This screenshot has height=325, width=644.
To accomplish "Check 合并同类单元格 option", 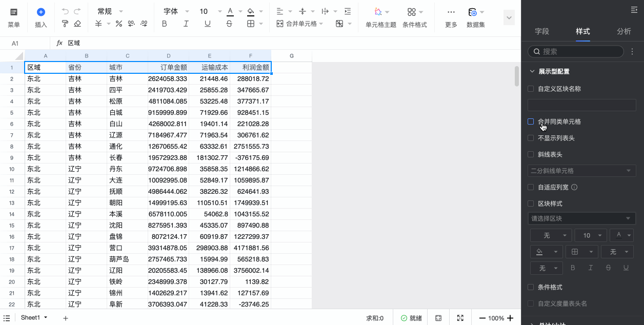I will pos(531,121).
